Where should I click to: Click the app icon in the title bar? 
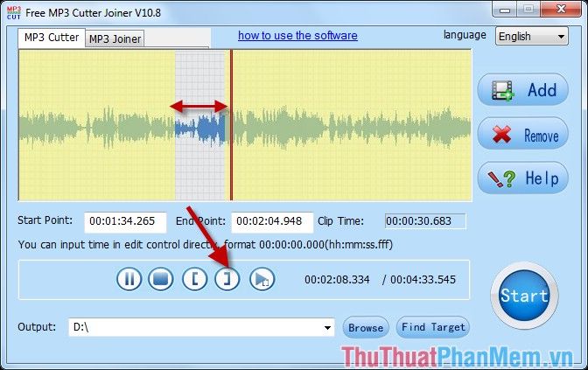[x=14, y=13]
